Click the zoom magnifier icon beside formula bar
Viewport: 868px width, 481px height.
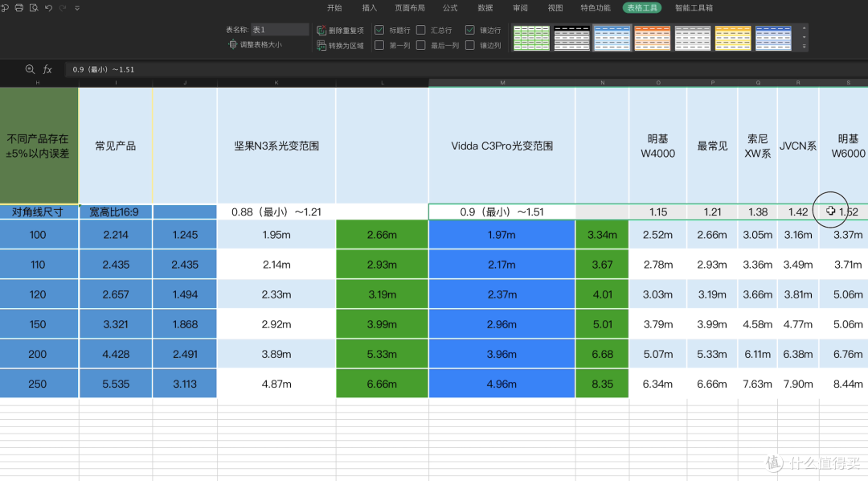pyautogui.click(x=30, y=69)
